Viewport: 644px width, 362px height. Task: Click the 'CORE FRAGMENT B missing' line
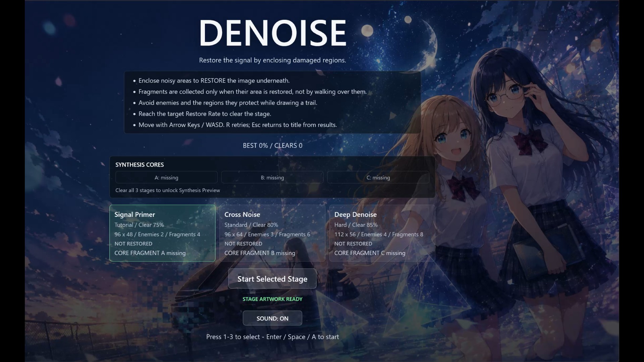pos(260,253)
